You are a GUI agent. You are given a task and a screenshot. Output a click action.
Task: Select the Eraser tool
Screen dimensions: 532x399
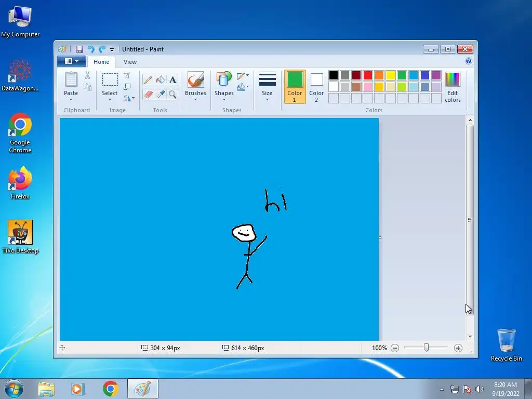[x=148, y=94]
